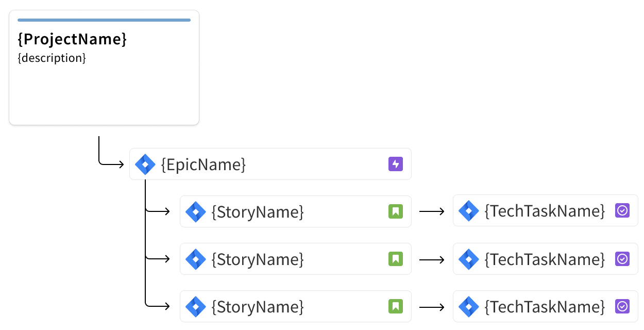Click the Jira icon on the middle StoryName card
This screenshot has width=644, height=330.
(x=195, y=259)
